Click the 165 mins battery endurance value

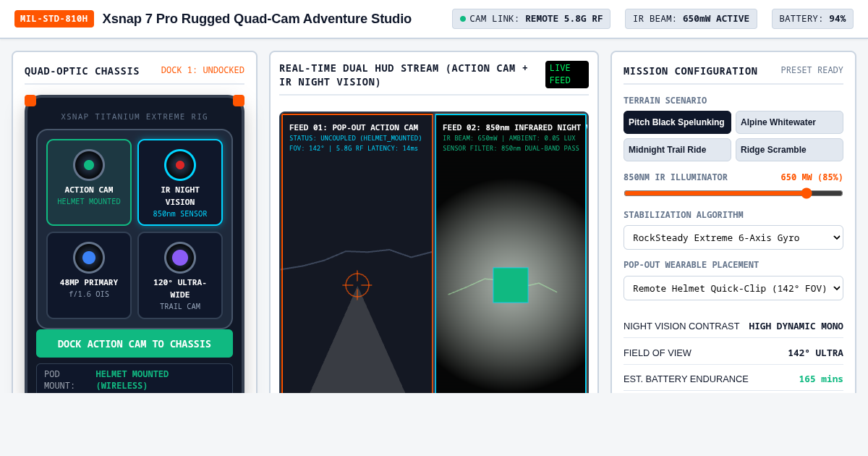(x=821, y=379)
